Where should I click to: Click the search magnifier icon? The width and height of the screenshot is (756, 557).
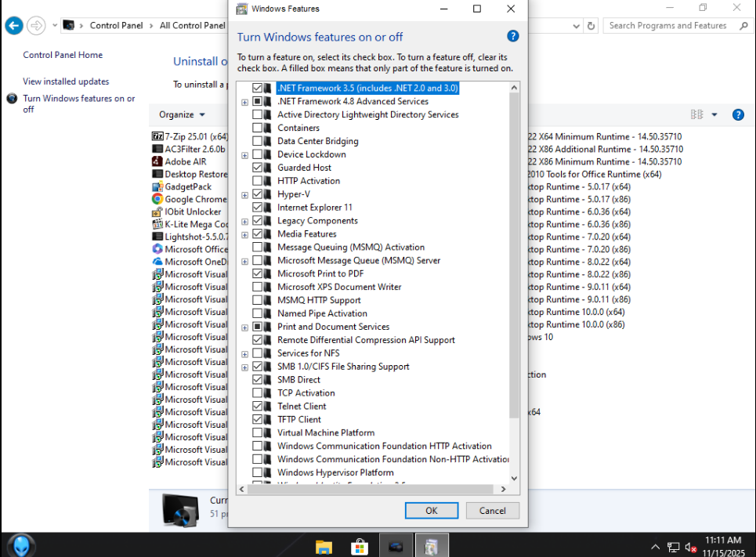(x=744, y=26)
